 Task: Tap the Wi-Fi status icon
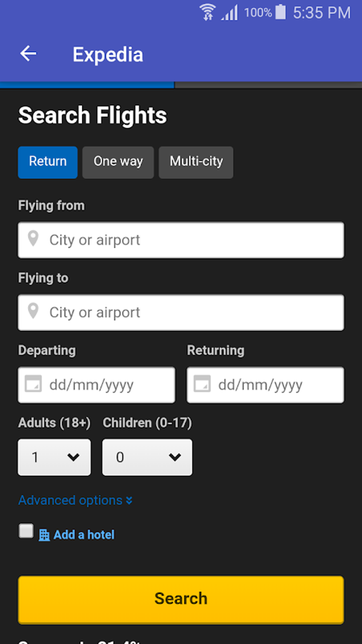208,12
